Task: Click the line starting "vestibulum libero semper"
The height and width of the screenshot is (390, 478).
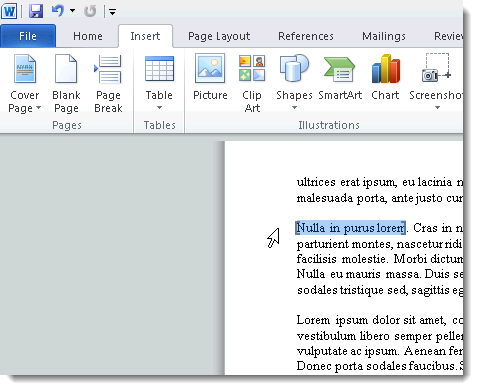Action: 380,336
